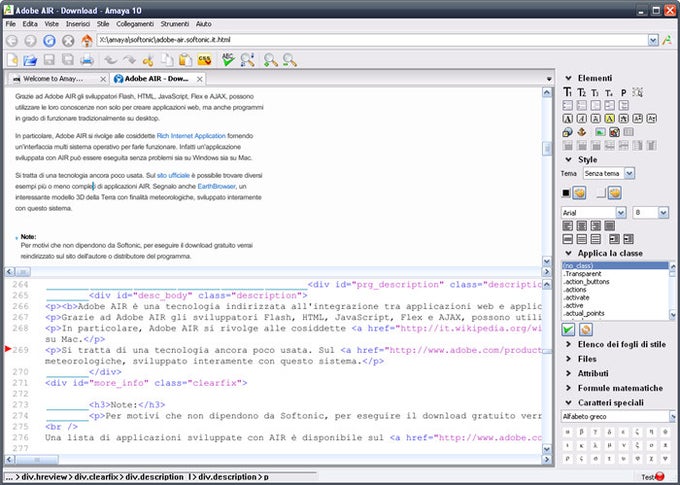Open the Inserisci menu
The image size is (680, 485).
[78, 24]
